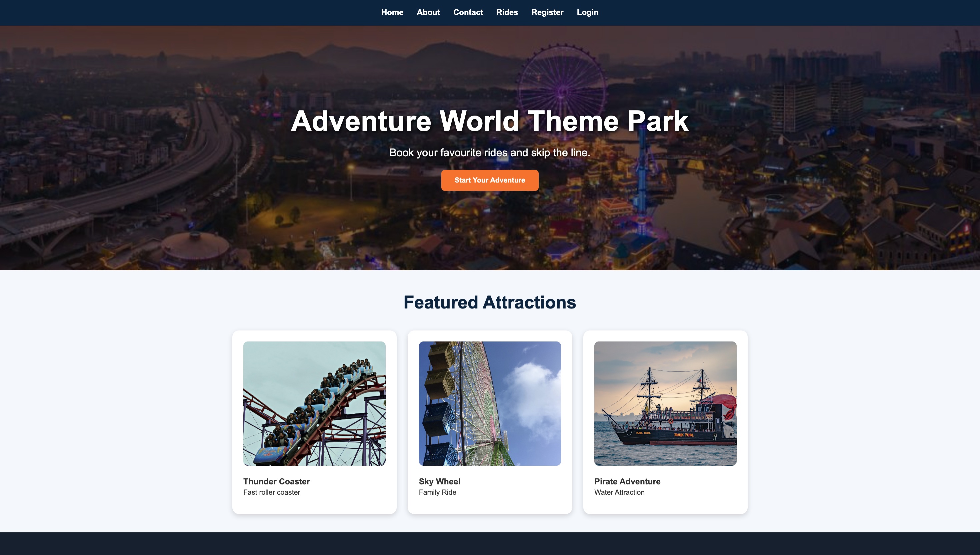The width and height of the screenshot is (980, 555).
Task: Open the Sky Wheel ferris wheel image
Action: [490, 403]
